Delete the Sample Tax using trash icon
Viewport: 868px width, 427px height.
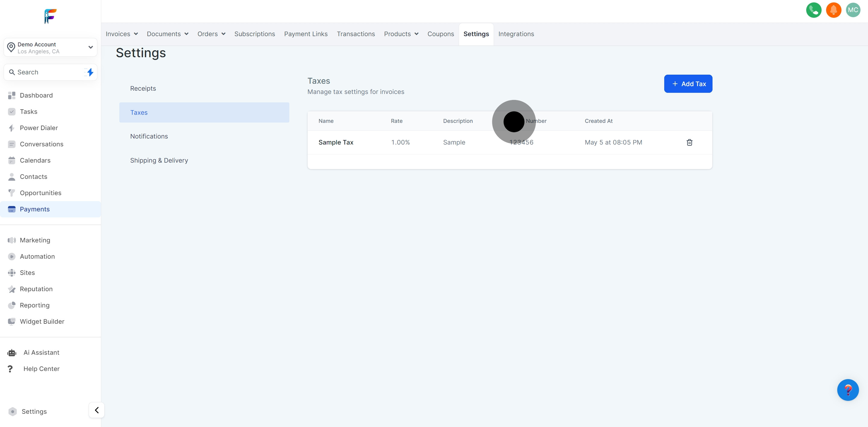click(689, 142)
